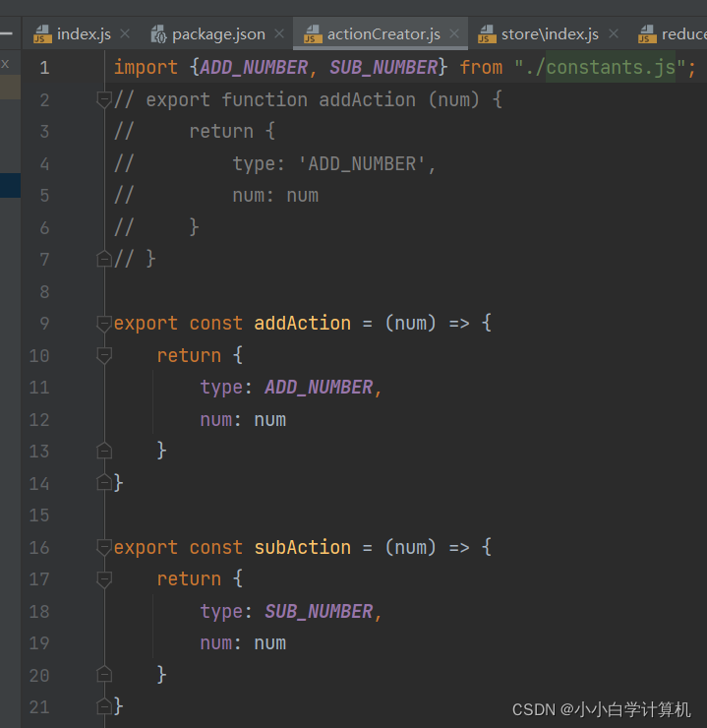Click the JS file icon on index.js tab
This screenshot has height=728, width=707.
pos(42,34)
